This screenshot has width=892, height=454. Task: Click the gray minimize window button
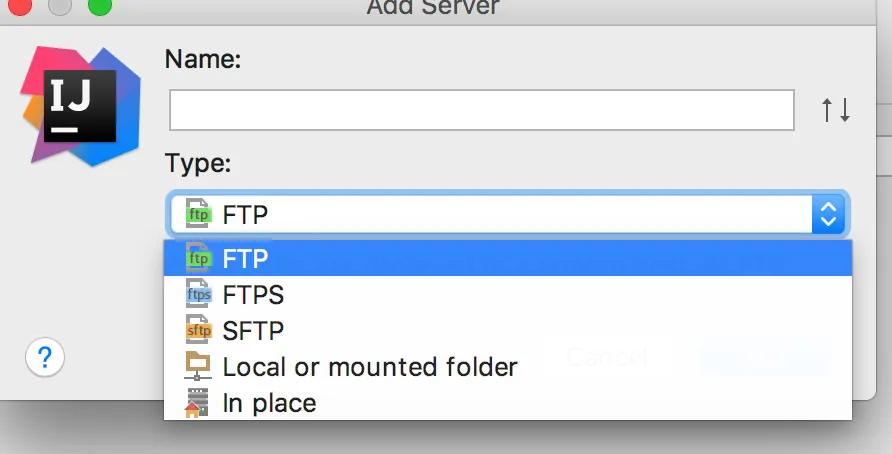pyautogui.click(x=55, y=8)
